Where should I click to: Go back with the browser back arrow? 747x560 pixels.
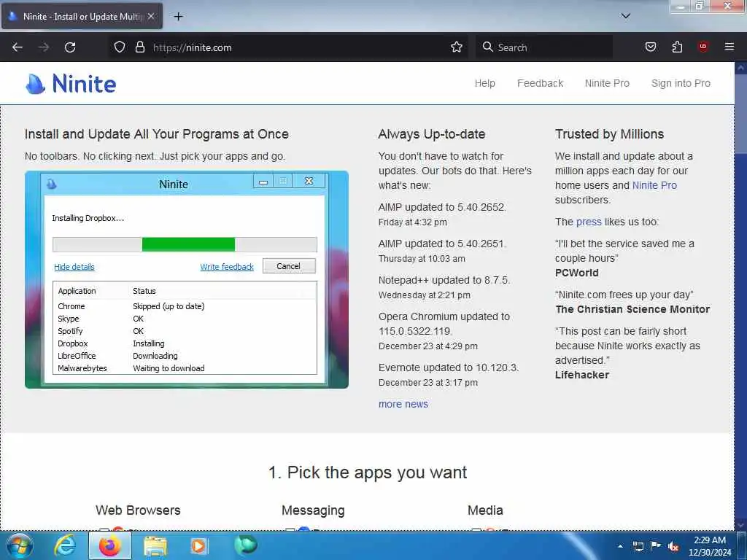(x=18, y=47)
